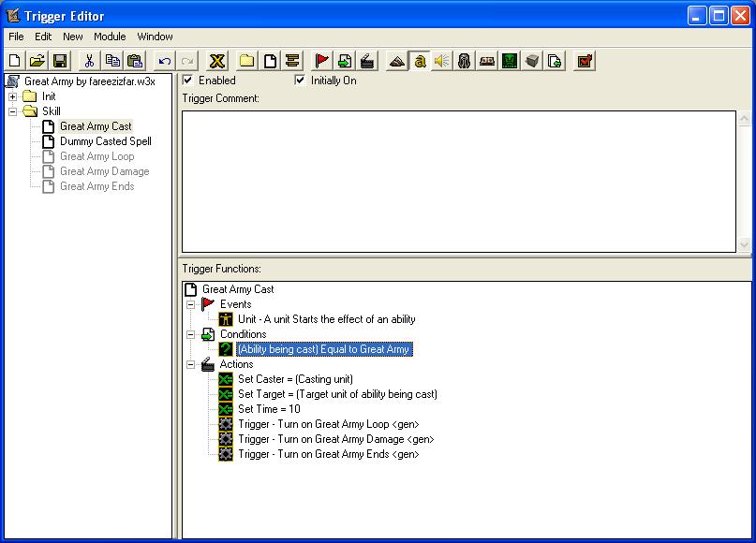Expand the Init folder in trigger tree
Viewport: 756px width, 543px height.
pos(12,96)
